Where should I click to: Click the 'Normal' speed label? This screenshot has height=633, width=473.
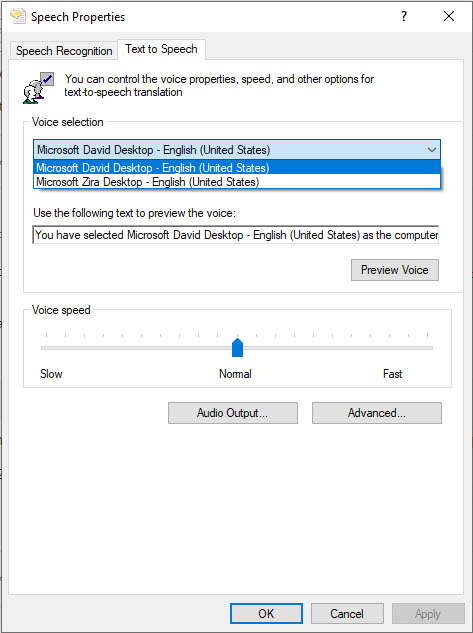pyautogui.click(x=235, y=374)
